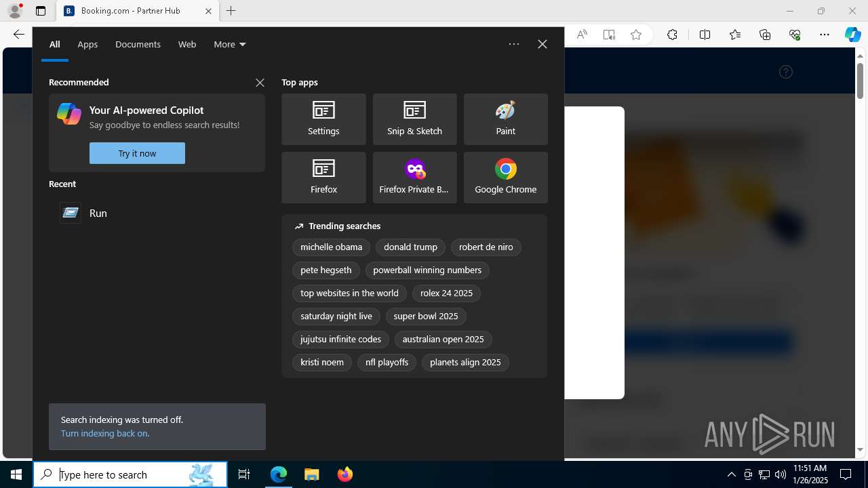This screenshot has width=868, height=488.
Task: Open Edge tab actions menu
Action: coord(41,11)
